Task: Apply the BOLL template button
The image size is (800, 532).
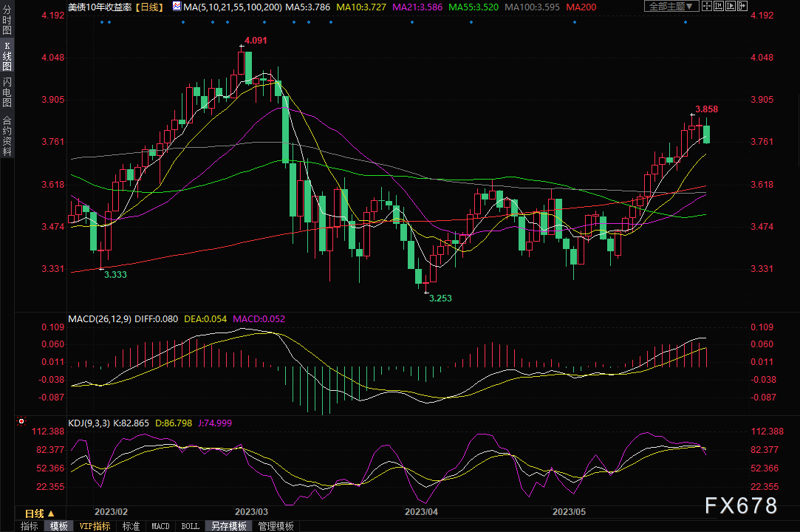Action: click(x=190, y=526)
